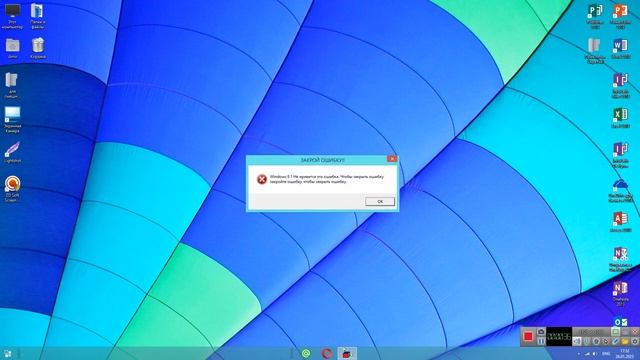640x360 pixels.
Task: Open the Excel desktop shortcut
Action: pyautogui.click(x=620, y=118)
